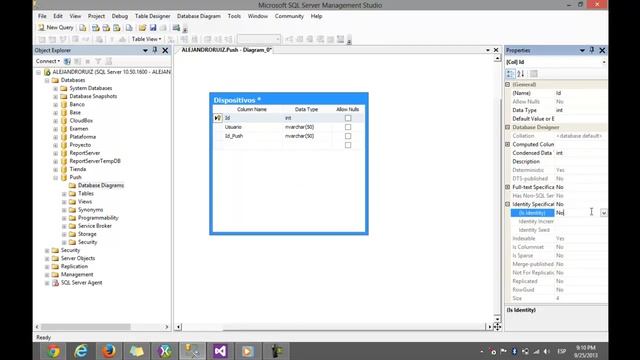Toggle Allow Nulls for the Usuario column
The width and height of the screenshot is (640, 360).
(x=348, y=127)
